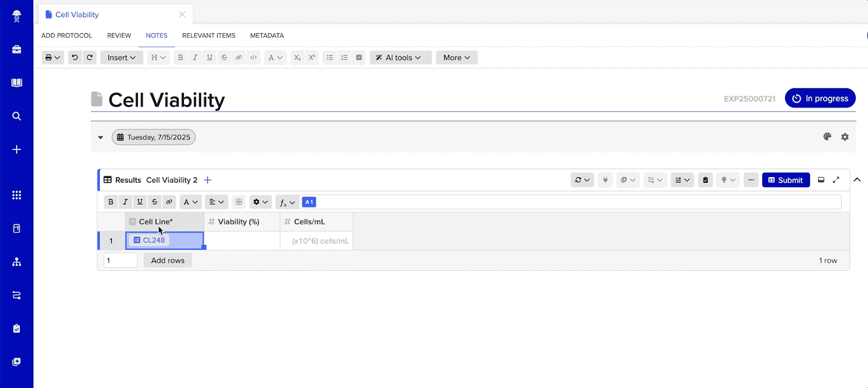The width and height of the screenshot is (868, 388).
Task: Collapse the Tuesday 7/15/2025 day section
Action: 100,138
